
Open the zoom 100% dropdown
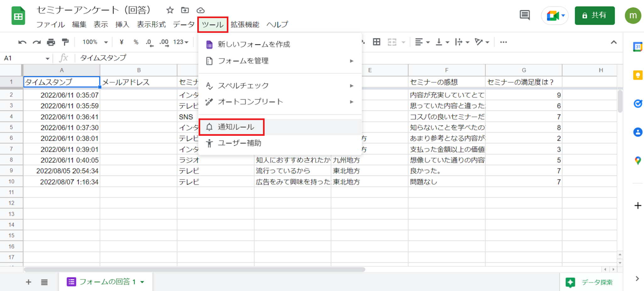pos(95,42)
